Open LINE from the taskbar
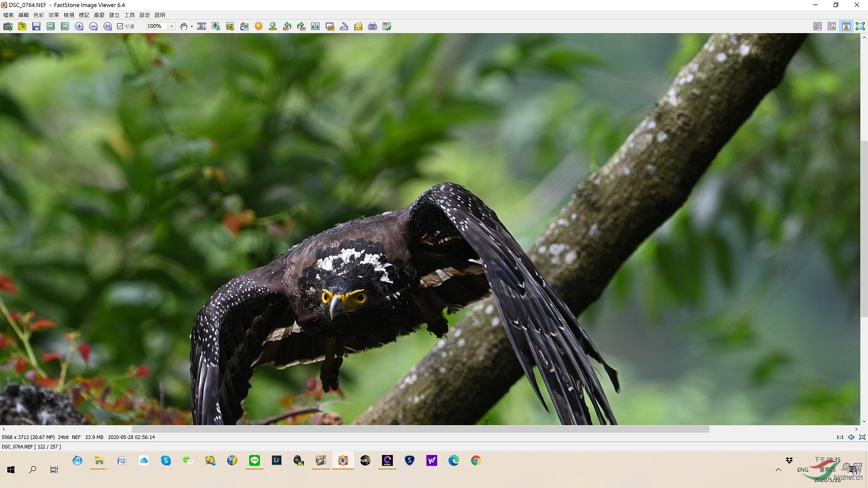 254,460
